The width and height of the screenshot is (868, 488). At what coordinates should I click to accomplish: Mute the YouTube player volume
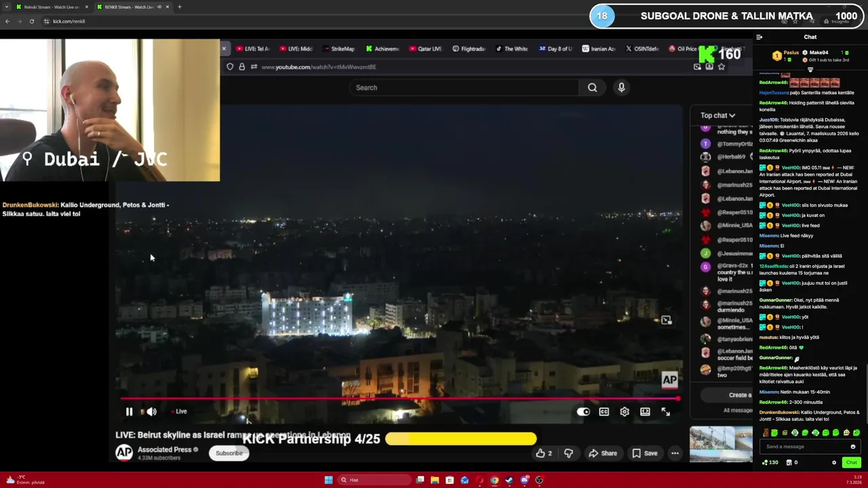pyautogui.click(x=151, y=411)
